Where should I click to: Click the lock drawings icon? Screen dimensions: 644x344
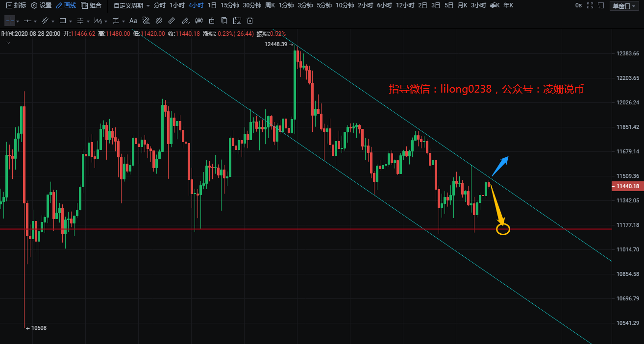coord(212,21)
